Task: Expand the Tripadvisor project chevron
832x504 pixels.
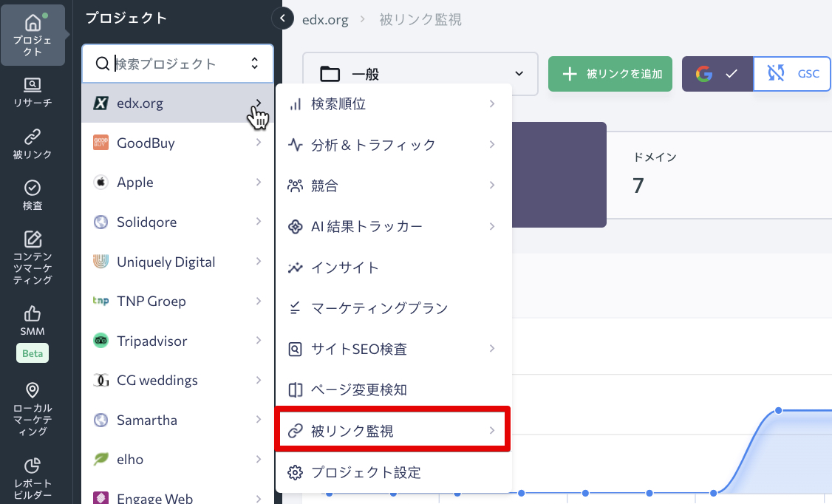Action: pyautogui.click(x=259, y=340)
